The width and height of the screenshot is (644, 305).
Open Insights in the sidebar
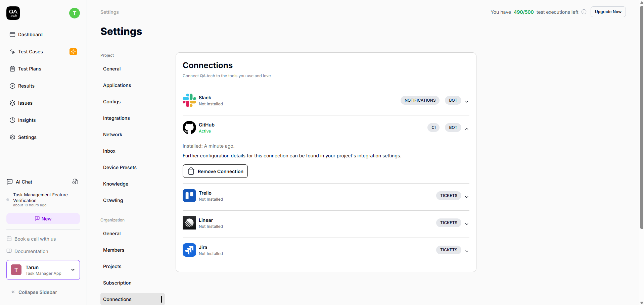pos(27,120)
